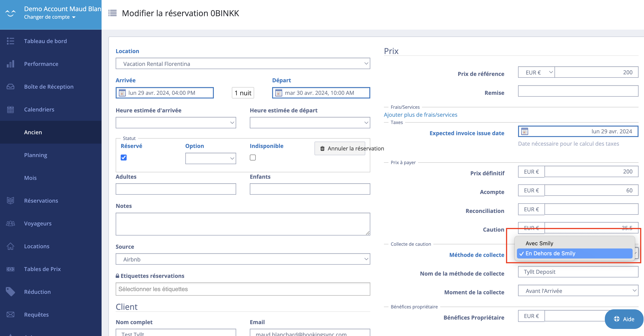This screenshot has width=644, height=336.
Task: Click the Locations house icon
Action: point(10,246)
